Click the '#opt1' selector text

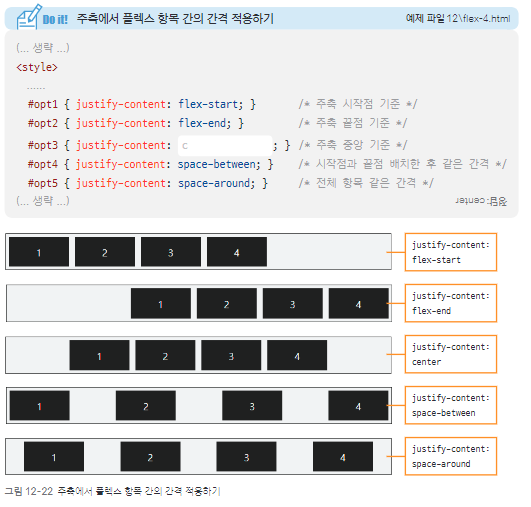(43, 104)
